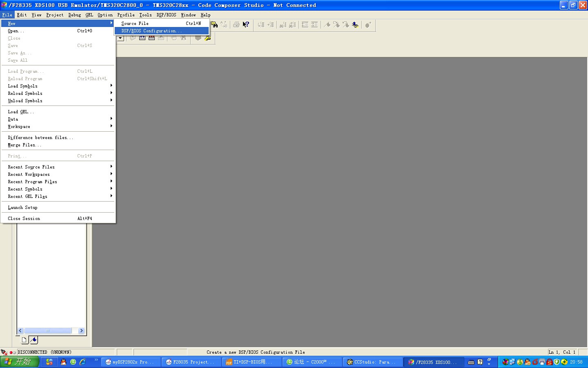Expand Recent GEL Files submenu

pos(58,196)
